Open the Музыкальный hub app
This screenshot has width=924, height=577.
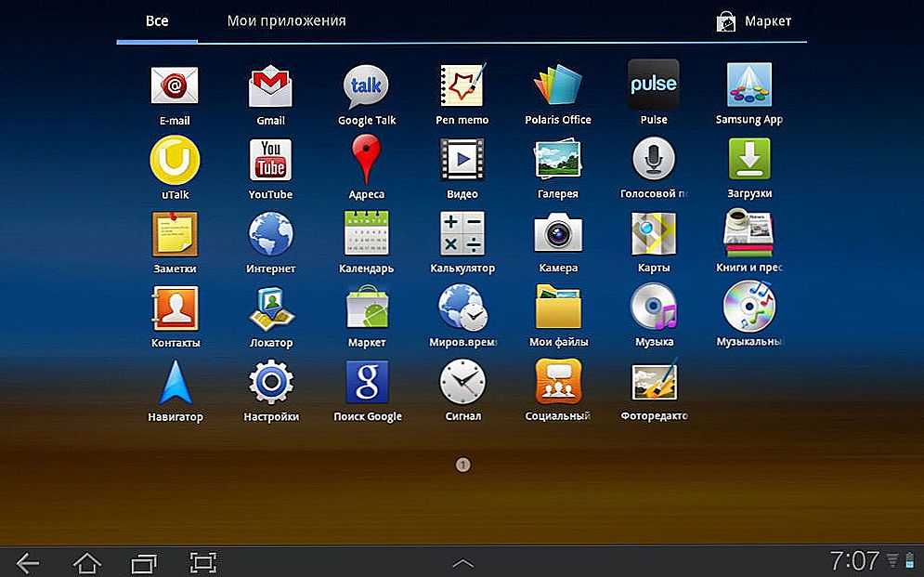(x=749, y=306)
